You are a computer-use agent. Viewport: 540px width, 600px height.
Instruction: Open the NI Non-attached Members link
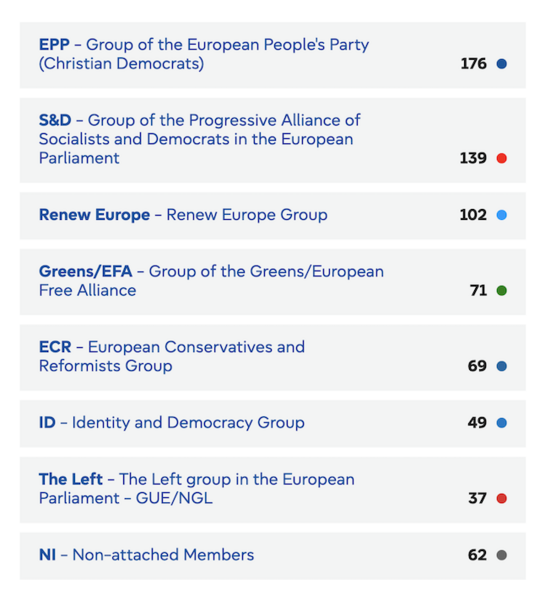(x=146, y=555)
